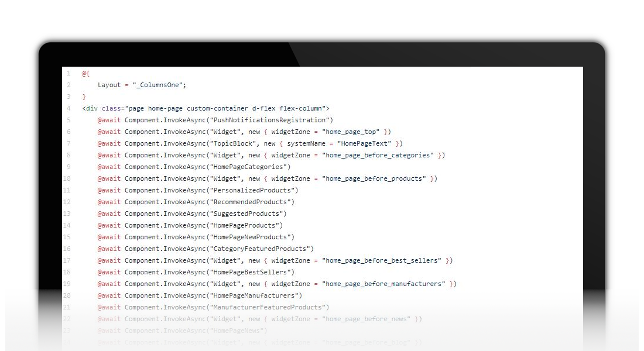Click the "HomePageText" system name string

pos(365,143)
